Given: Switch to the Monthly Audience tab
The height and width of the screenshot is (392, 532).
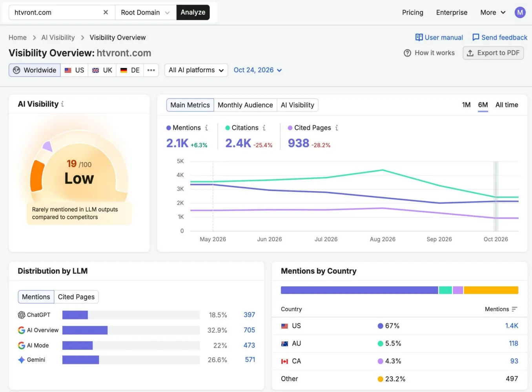Looking at the screenshot, I should coord(245,105).
